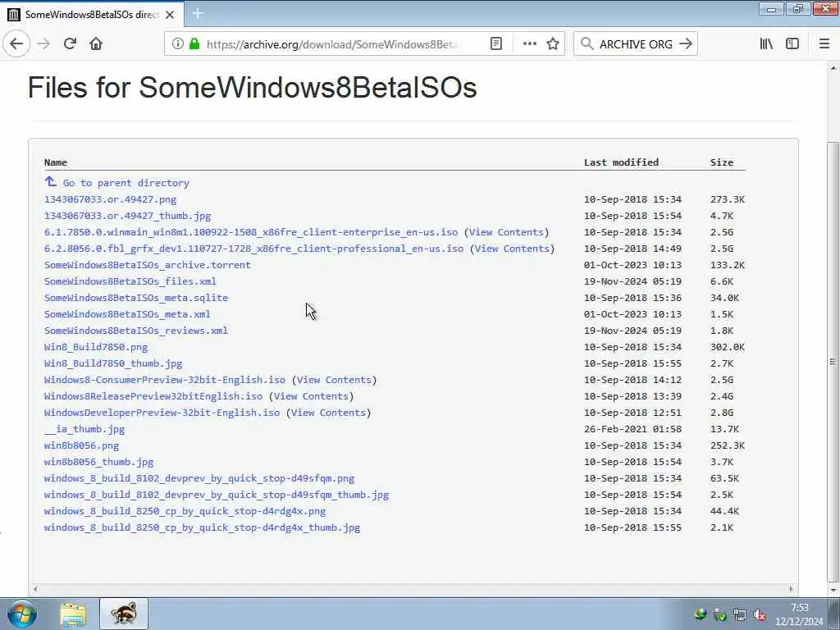Click the vertical page scrollbar thumb

(833, 362)
